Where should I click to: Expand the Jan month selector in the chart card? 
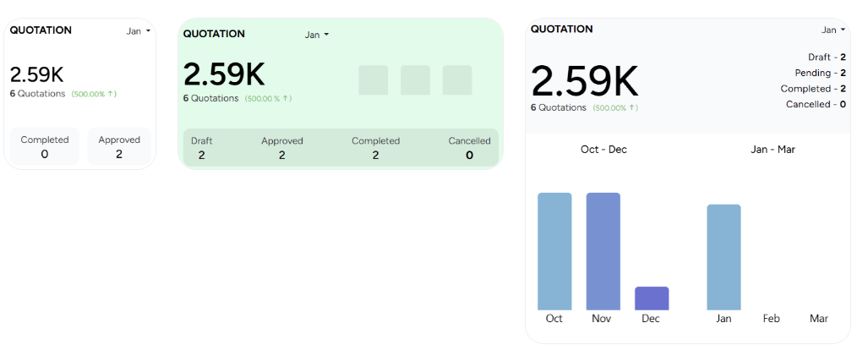(828, 30)
